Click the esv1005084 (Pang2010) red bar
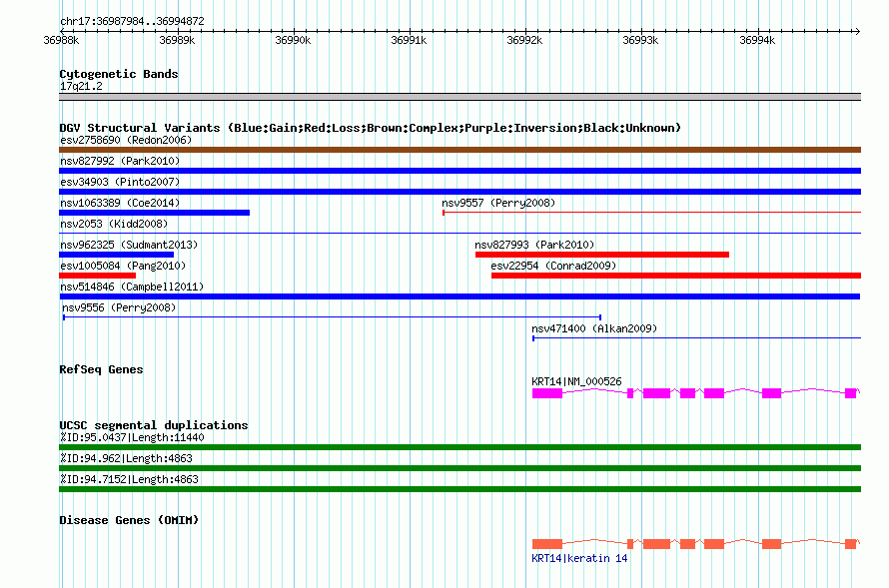The width and height of the screenshot is (889, 588). (x=98, y=276)
